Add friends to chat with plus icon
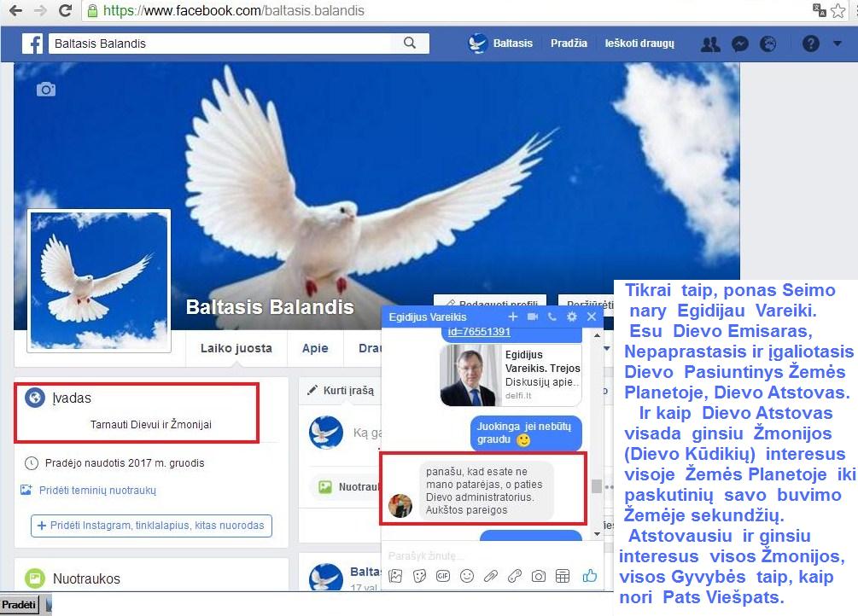Viewport: 858px width, 616px height. coord(513,317)
